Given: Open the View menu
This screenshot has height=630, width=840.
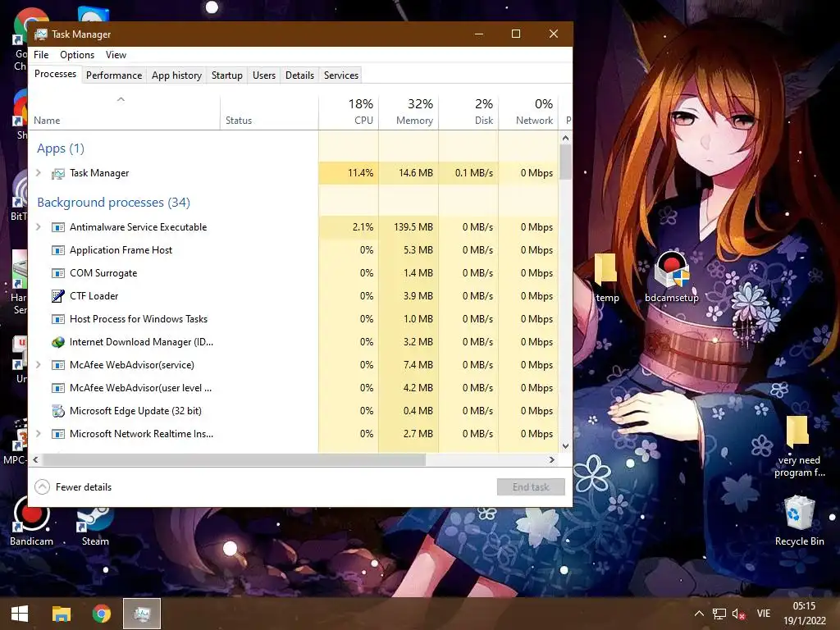Looking at the screenshot, I should click(116, 55).
